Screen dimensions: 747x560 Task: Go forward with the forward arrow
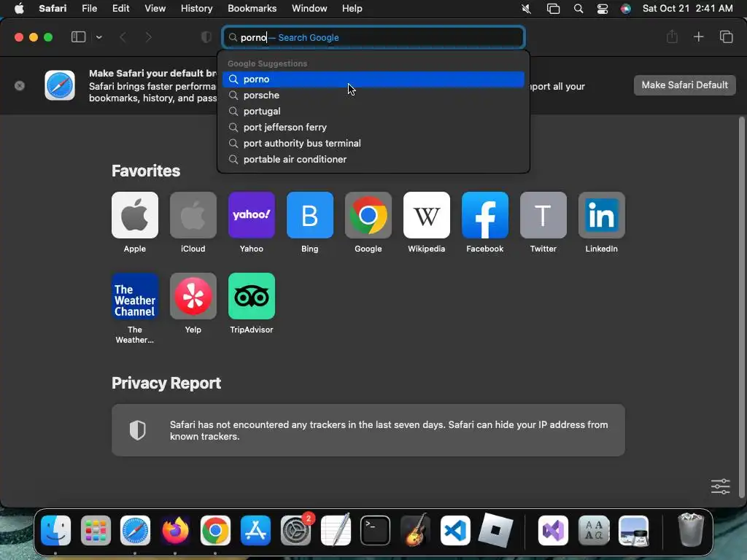click(x=148, y=37)
